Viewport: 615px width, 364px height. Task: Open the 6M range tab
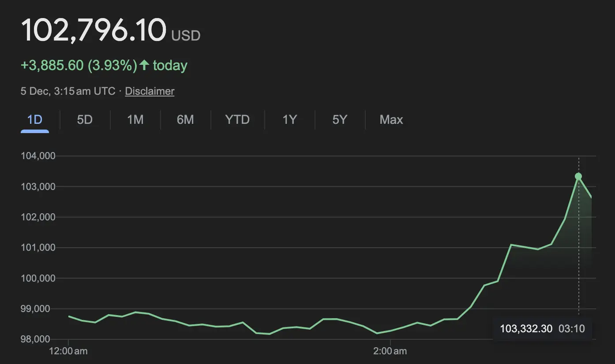point(185,119)
